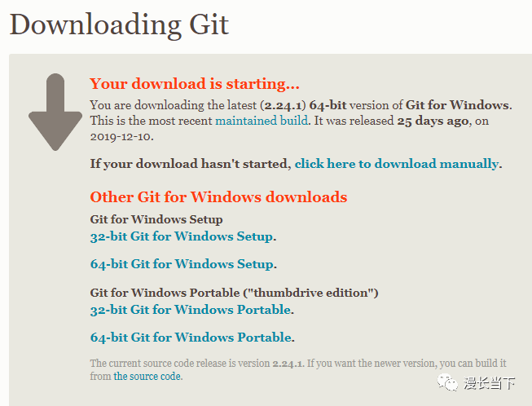Click the Downloading Git page heading

coord(120,24)
